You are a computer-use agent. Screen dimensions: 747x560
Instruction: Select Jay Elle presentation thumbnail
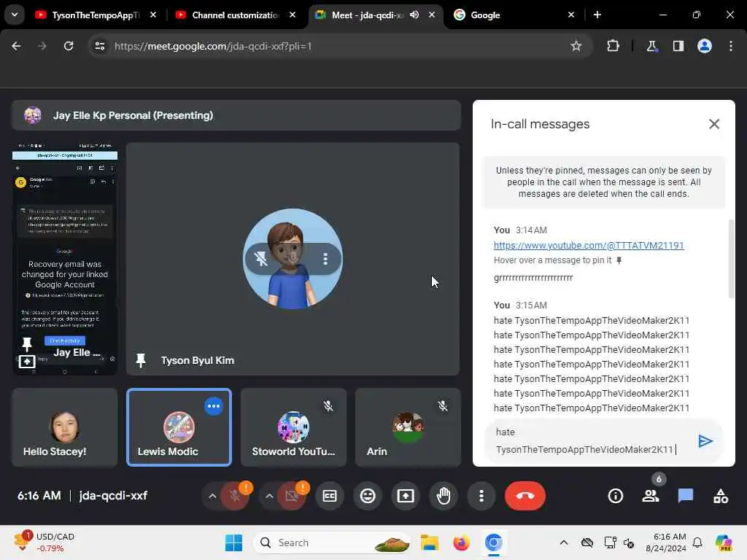tap(65, 259)
